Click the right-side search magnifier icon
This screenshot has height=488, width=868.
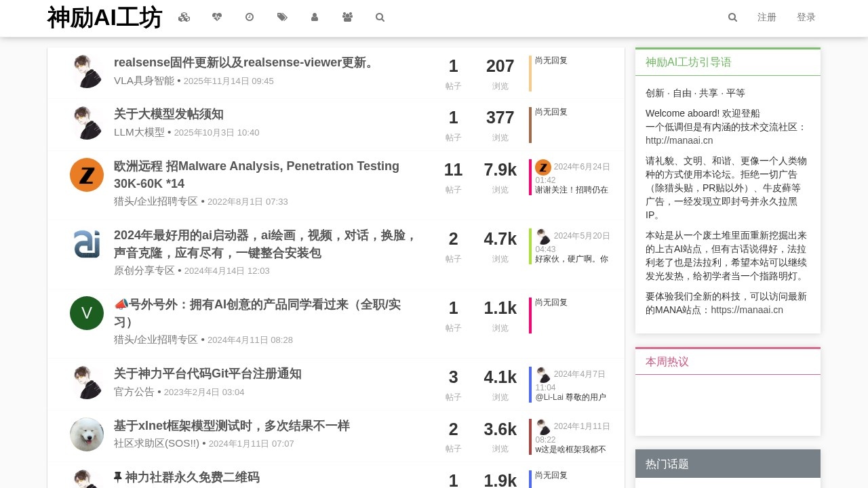[732, 17]
